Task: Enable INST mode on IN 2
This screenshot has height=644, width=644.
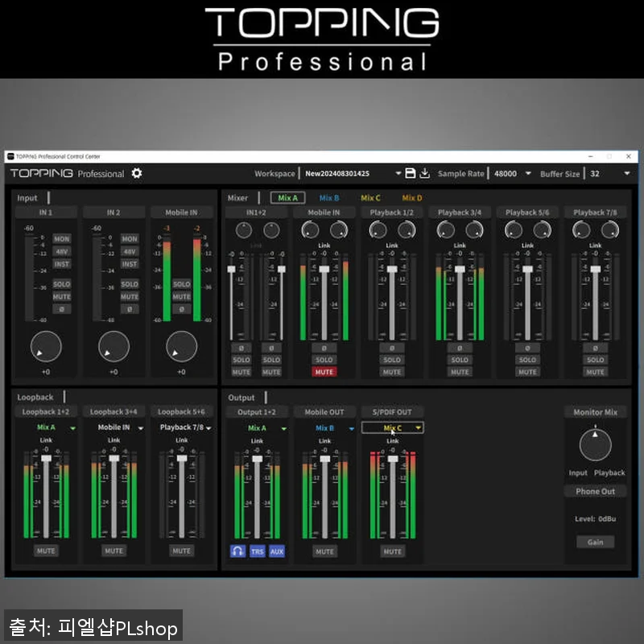Action: click(x=130, y=264)
